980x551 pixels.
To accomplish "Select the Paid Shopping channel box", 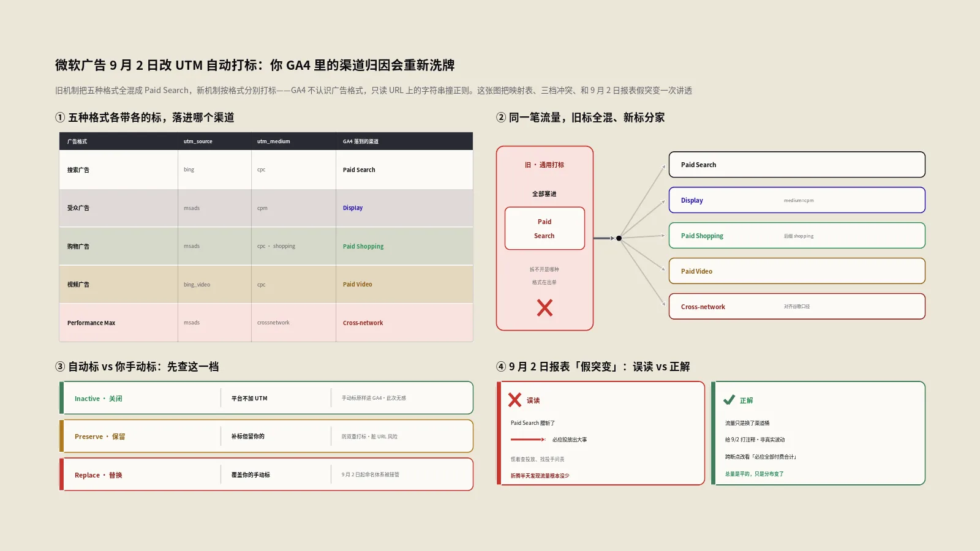I will tap(797, 236).
